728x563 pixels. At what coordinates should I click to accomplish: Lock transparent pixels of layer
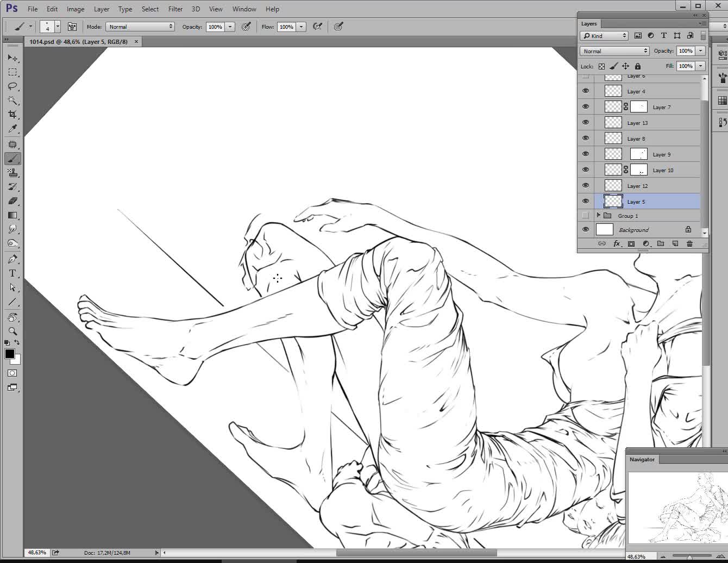601,66
